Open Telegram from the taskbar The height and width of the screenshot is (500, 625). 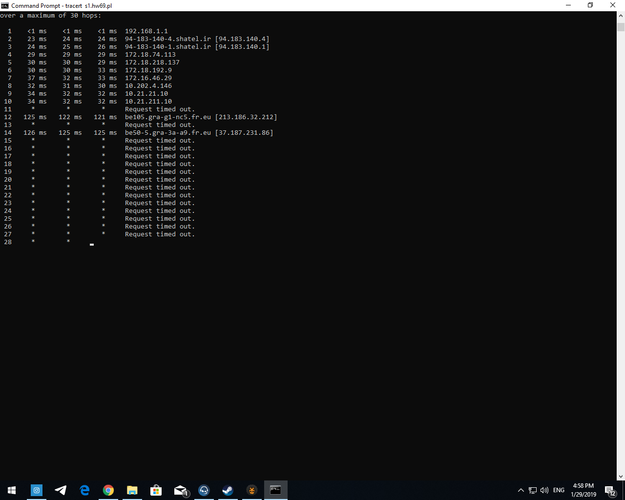coord(61,490)
